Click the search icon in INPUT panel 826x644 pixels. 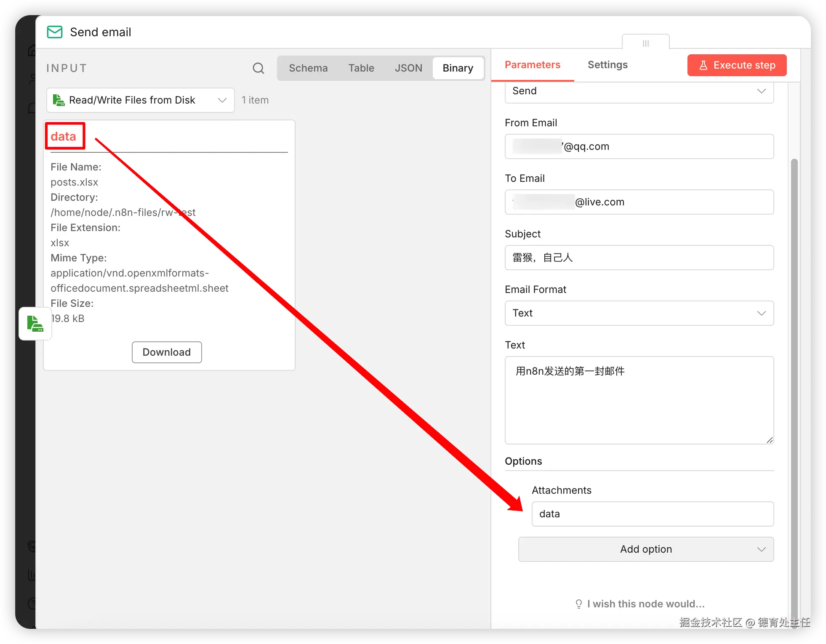coord(258,68)
